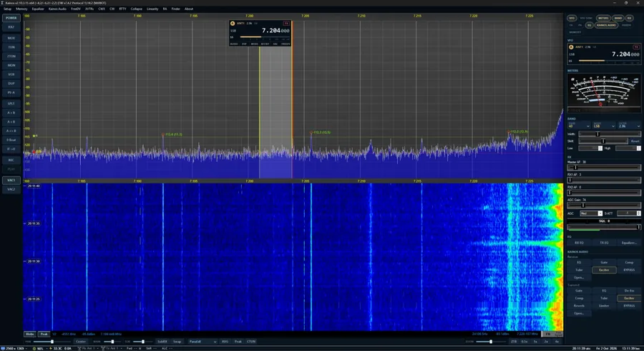Toggle the VAC1 button

tap(11, 181)
